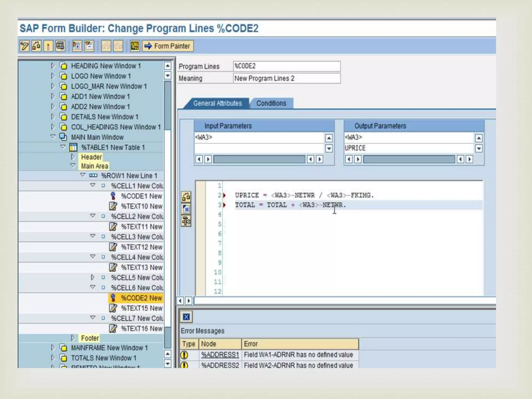Collapse the MAIN Main Window node
532x399 pixels.
pos(53,136)
